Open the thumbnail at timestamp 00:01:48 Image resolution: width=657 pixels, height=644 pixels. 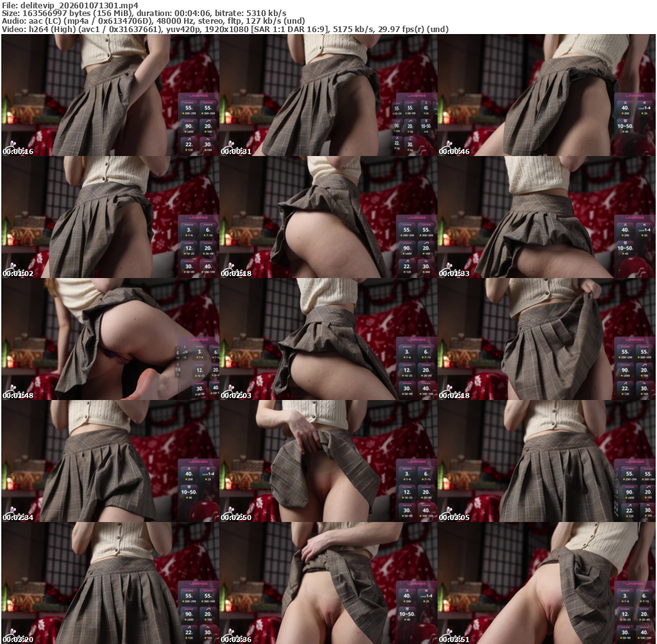(x=110, y=339)
